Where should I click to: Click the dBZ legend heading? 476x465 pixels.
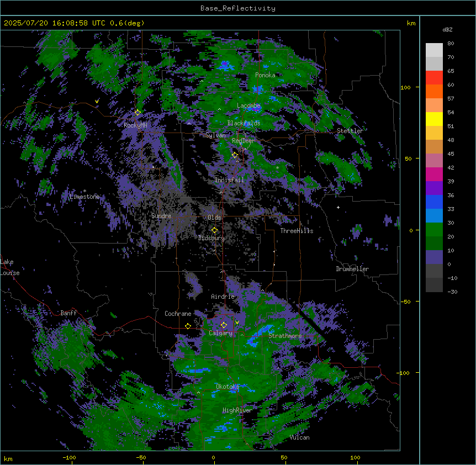(x=447, y=30)
